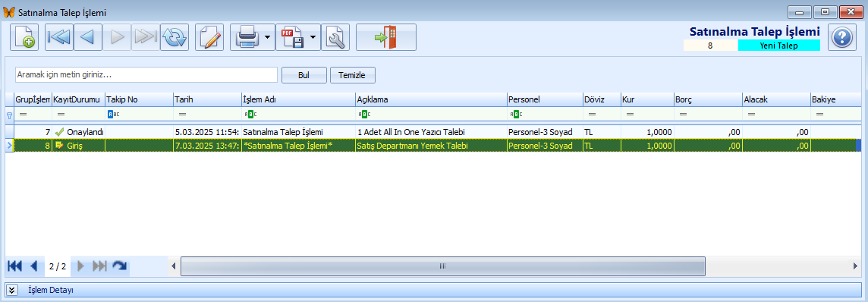The height and width of the screenshot is (302, 868).
Task: Expand the İşlem Detayı panel
Action: coord(13,290)
